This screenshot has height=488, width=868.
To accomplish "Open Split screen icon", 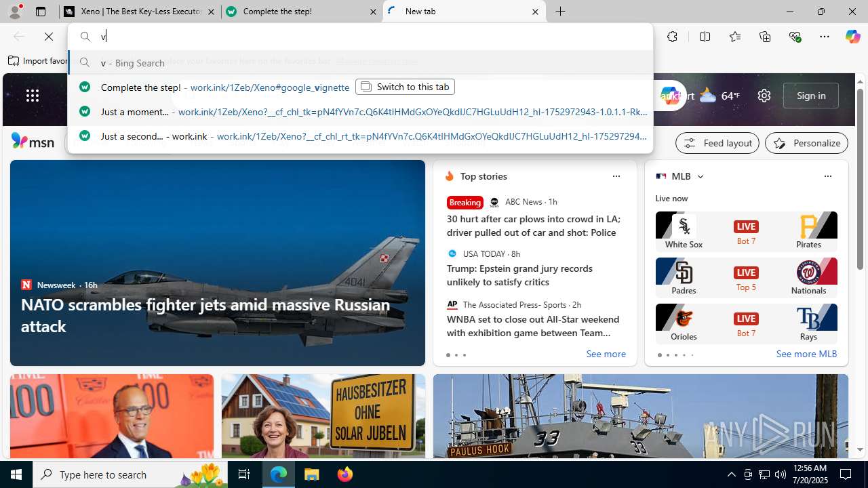I will pyautogui.click(x=705, y=37).
